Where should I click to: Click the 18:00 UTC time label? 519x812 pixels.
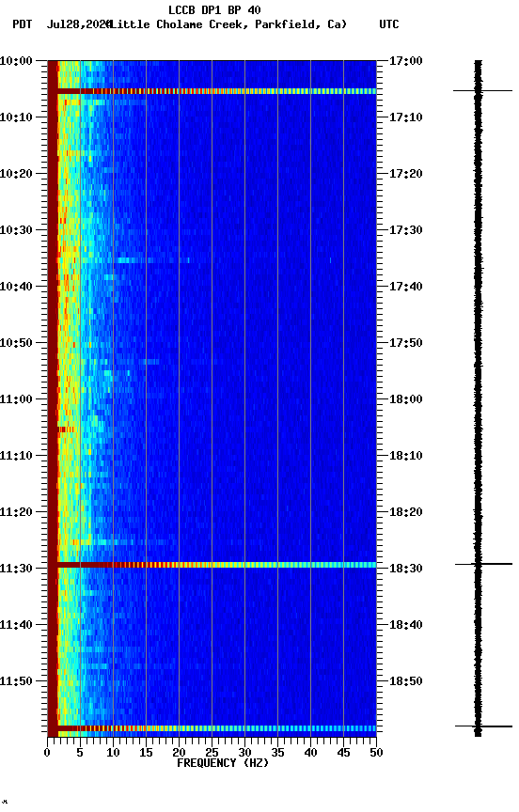406,399
